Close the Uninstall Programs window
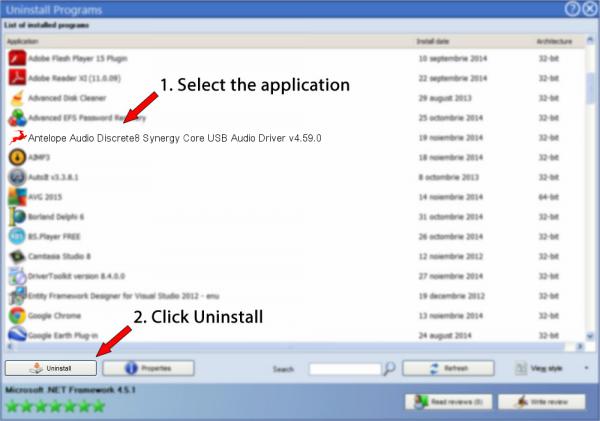600x421 pixels. pyautogui.click(x=591, y=8)
